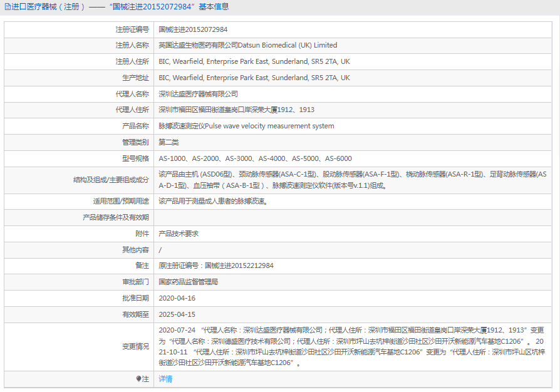560x392 pixels.
Task: Click the 生产地址 row label
Action: (136, 78)
